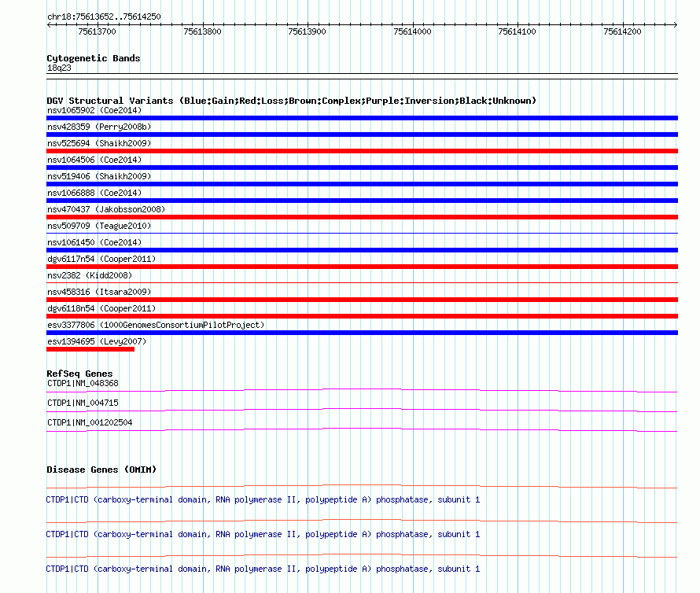Click the red loss bar under nsv525694
This screenshot has width=700, height=593.
[362, 151]
